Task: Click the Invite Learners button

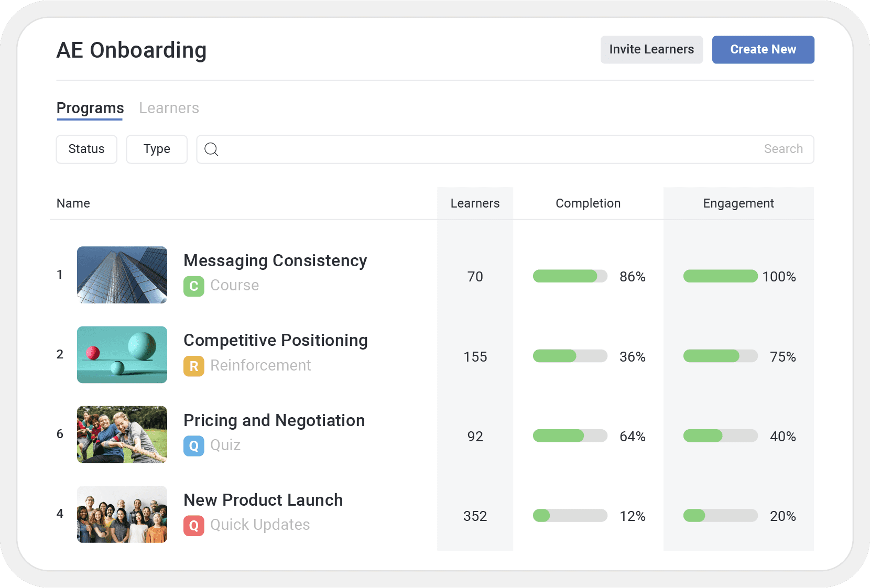Action: pyautogui.click(x=651, y=49)
